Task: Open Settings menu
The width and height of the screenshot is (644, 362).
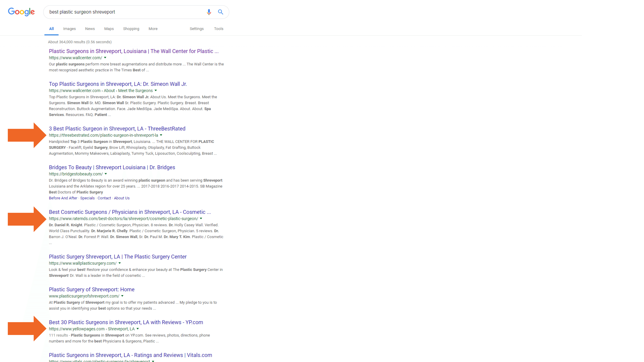Action: 197,29
